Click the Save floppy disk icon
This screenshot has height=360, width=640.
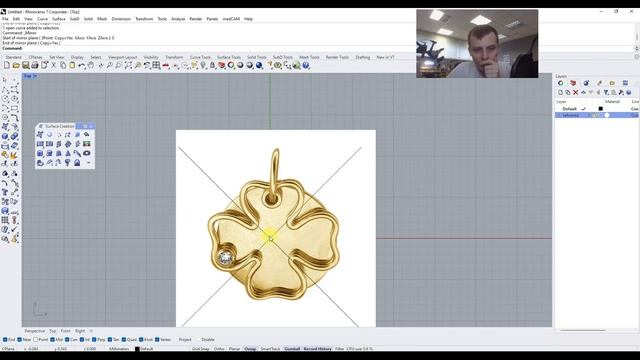tap(25, 65)
